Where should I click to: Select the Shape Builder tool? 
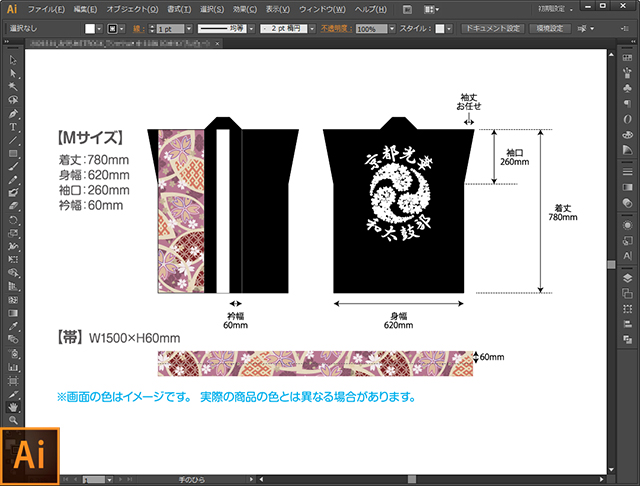coord(13,273)
